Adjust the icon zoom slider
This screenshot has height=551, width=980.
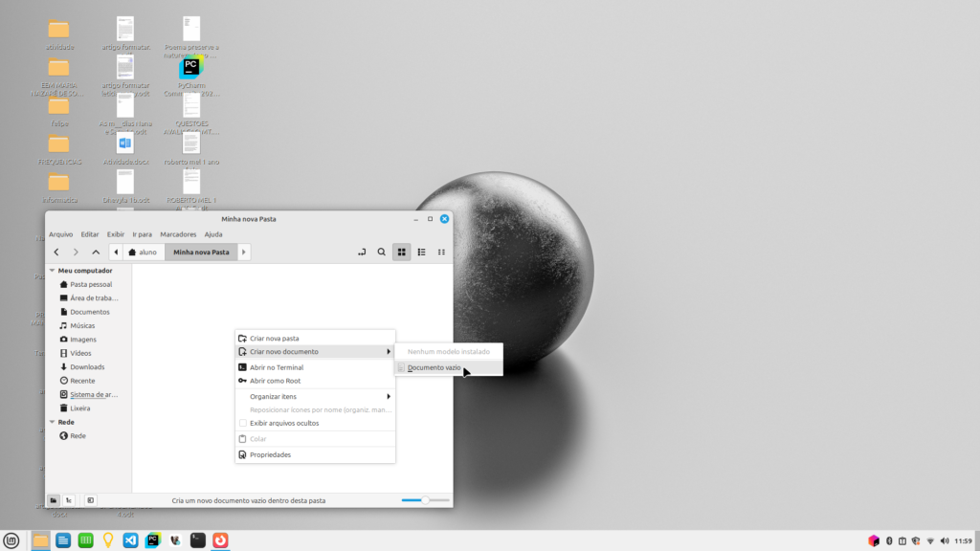[423, 499]
